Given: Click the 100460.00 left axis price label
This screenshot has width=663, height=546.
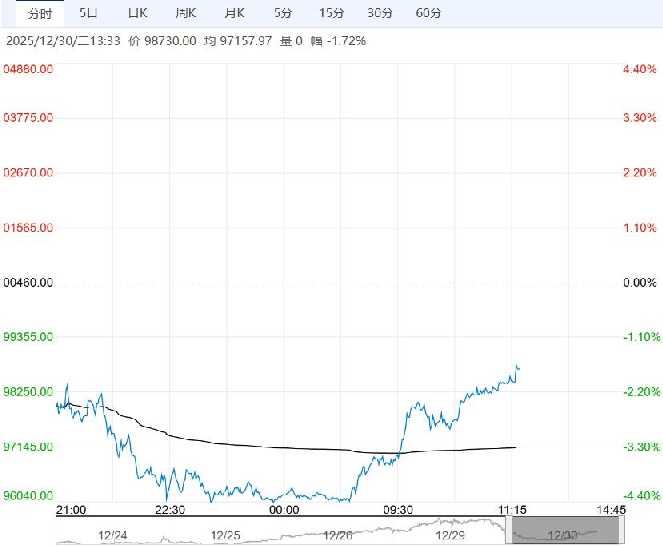Looking at the screenshot, I should pyautogui.click(x=29, y=283).
